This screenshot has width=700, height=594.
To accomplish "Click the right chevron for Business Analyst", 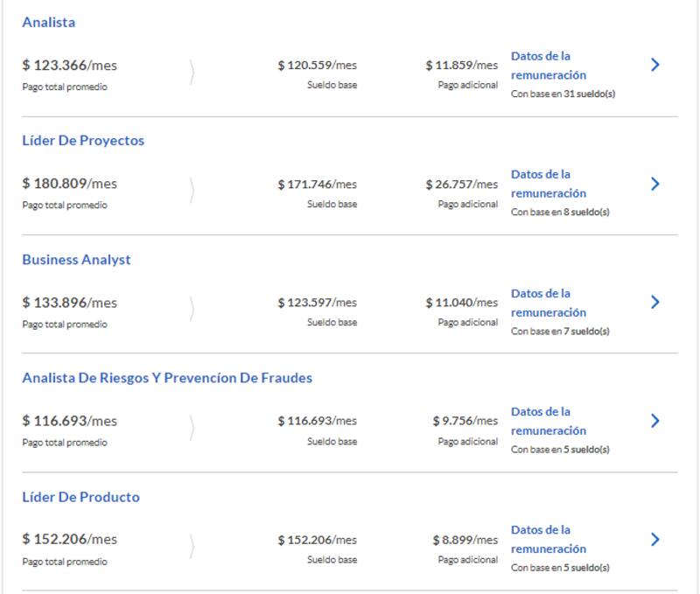I will pyautogui.click(x=655, y=302).
